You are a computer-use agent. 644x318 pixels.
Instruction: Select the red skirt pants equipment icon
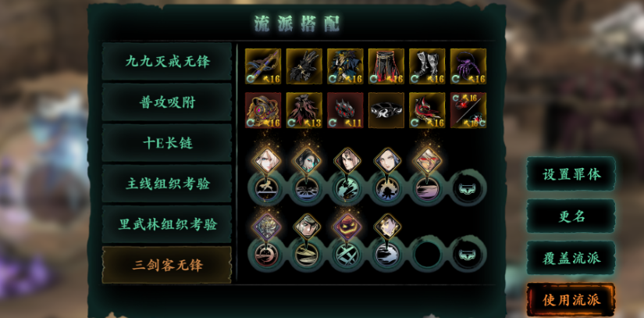(x=386, y=66)
